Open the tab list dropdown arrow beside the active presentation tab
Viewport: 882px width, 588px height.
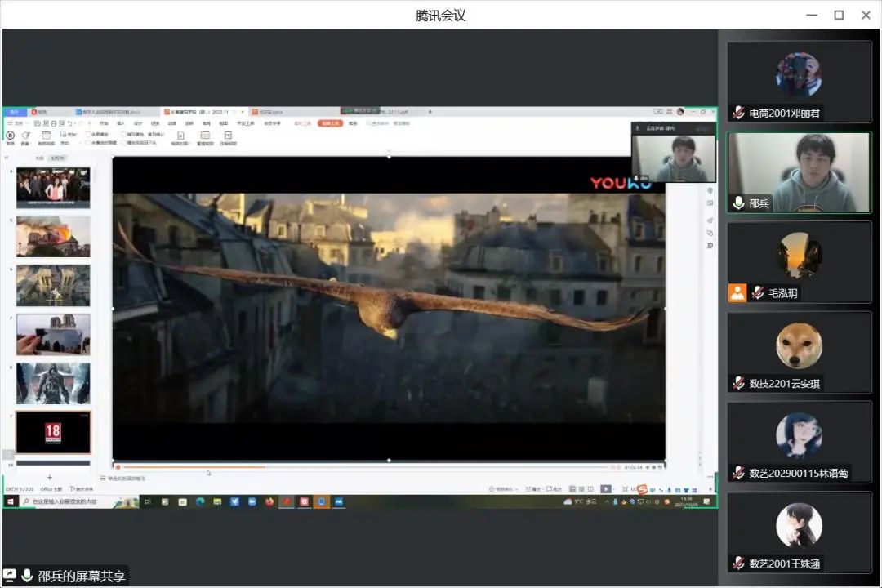coord(243,112)
